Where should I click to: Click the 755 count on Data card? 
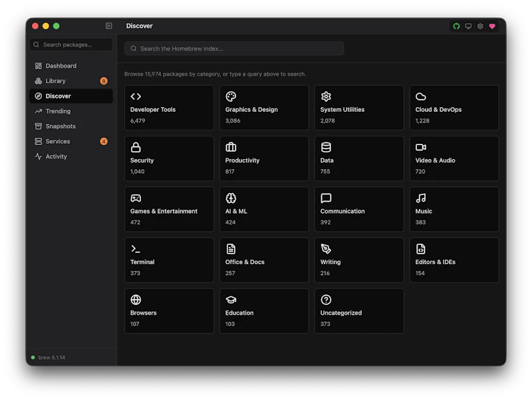[325, 172]
